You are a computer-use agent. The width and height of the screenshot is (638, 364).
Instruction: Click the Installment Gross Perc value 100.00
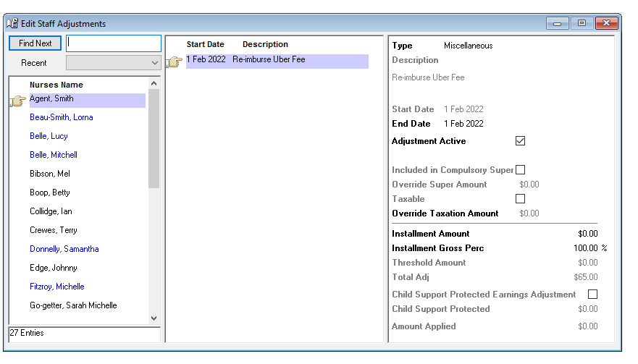[x=586, y=248]
